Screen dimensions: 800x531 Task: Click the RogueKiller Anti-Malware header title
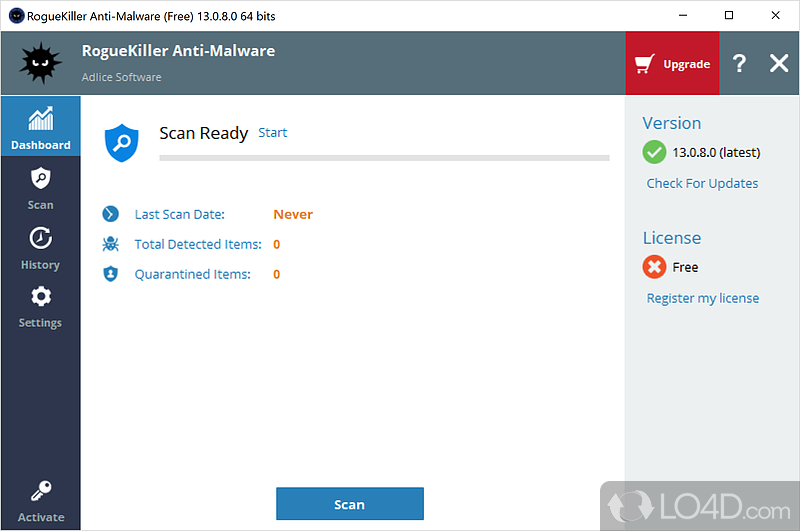point(179,51)
